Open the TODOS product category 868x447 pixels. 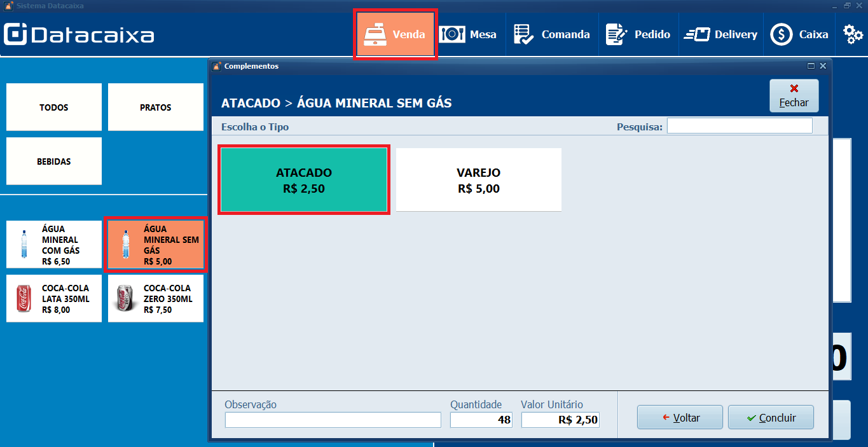click(x=53, y=107)
